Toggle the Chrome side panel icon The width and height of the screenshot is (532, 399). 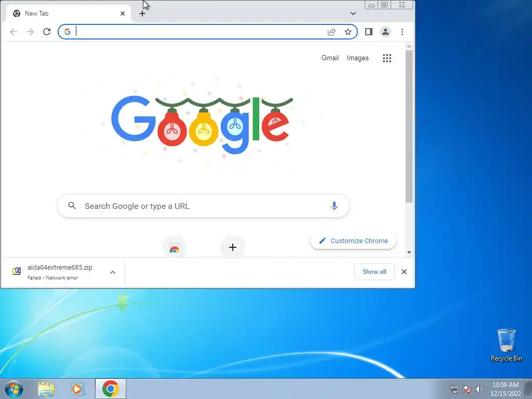pyautogui.click(x=369, y=32)
